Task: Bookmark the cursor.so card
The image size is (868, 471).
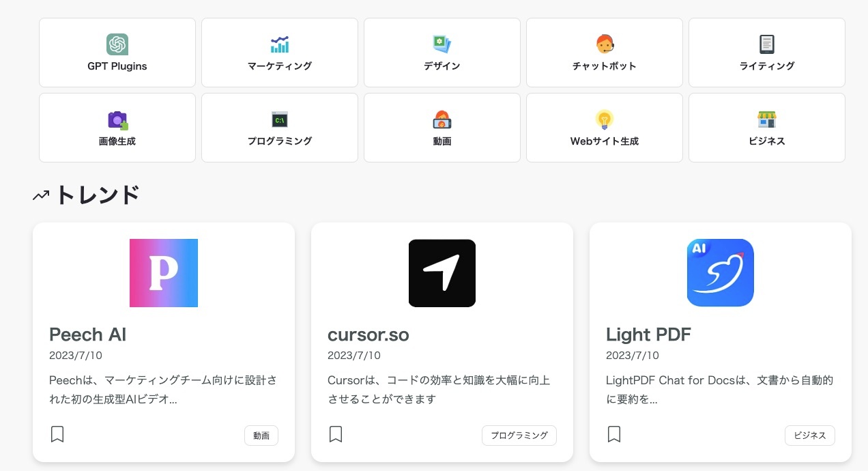Action: [x=336, y=434]
